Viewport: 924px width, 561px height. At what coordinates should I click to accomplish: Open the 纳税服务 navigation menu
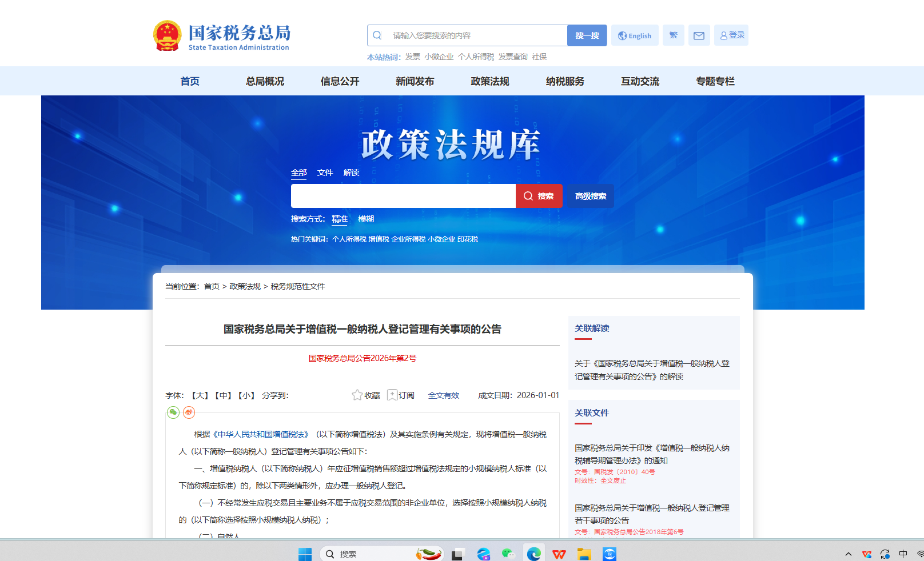pyautogui.click(x=565, y=81)
